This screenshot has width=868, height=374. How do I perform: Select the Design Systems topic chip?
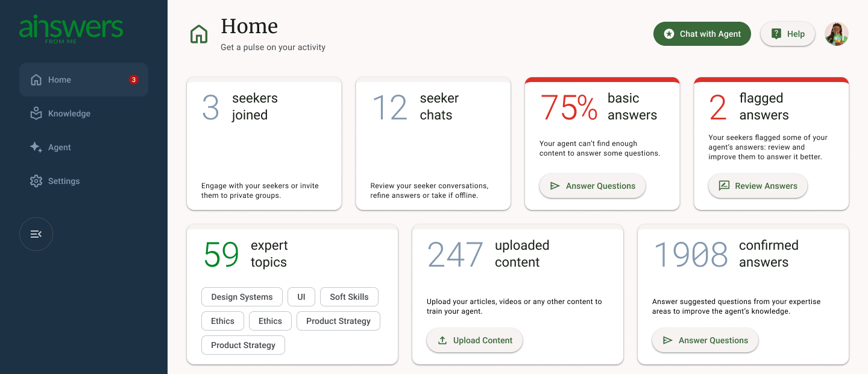coord(242,297)
